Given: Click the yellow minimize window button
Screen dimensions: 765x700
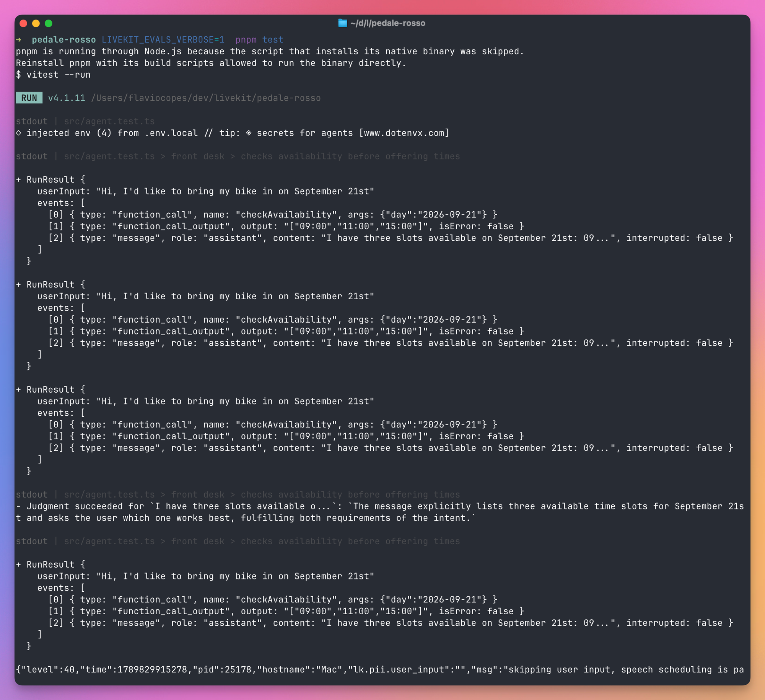Looking at the screenshot, I should tap(36, 23).
